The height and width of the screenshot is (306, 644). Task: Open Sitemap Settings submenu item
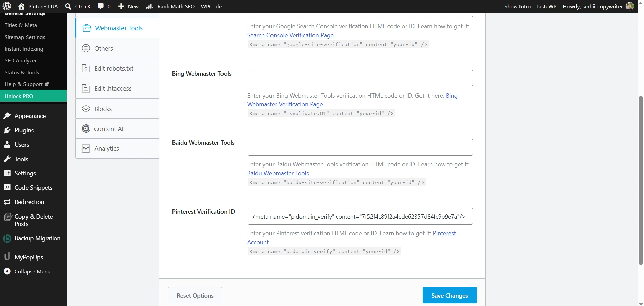pos(25,37)
